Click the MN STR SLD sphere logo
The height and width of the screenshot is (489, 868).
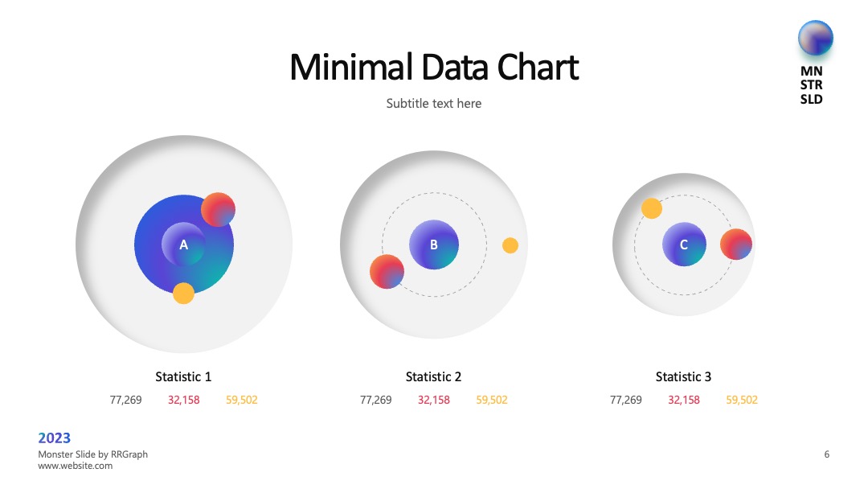coord(815,38)
